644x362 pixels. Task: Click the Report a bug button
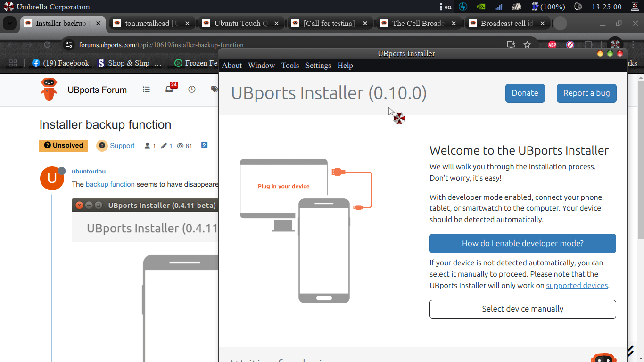pyautogui.click(x=586, y=93)
